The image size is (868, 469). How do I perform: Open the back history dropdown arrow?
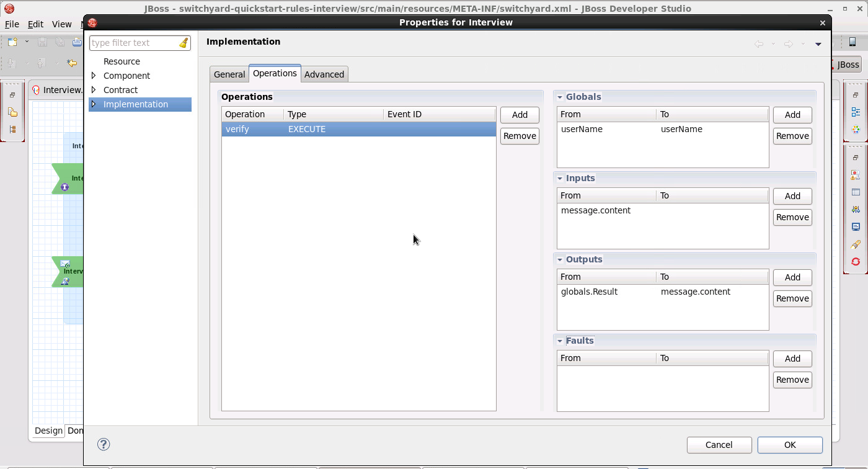[773, 44]
